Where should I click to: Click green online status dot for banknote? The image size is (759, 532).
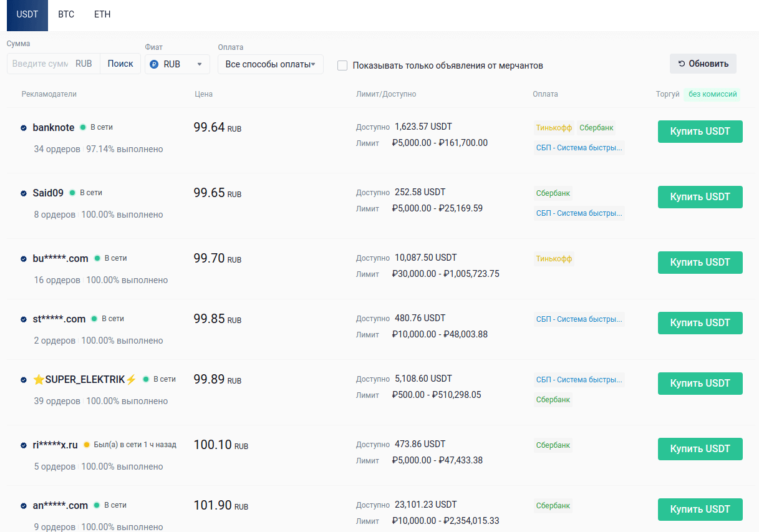tap(82, 127)
